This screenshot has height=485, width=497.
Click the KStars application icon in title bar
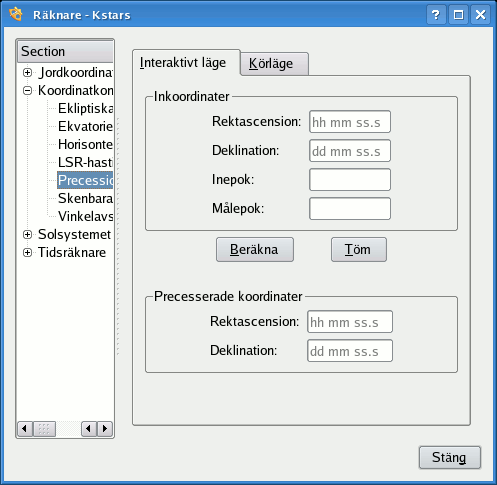coord(16,14)
